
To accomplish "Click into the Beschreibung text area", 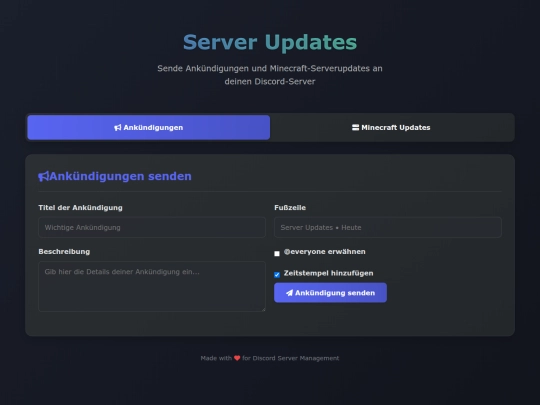I will pyautogui.click(x=152, y=287).
